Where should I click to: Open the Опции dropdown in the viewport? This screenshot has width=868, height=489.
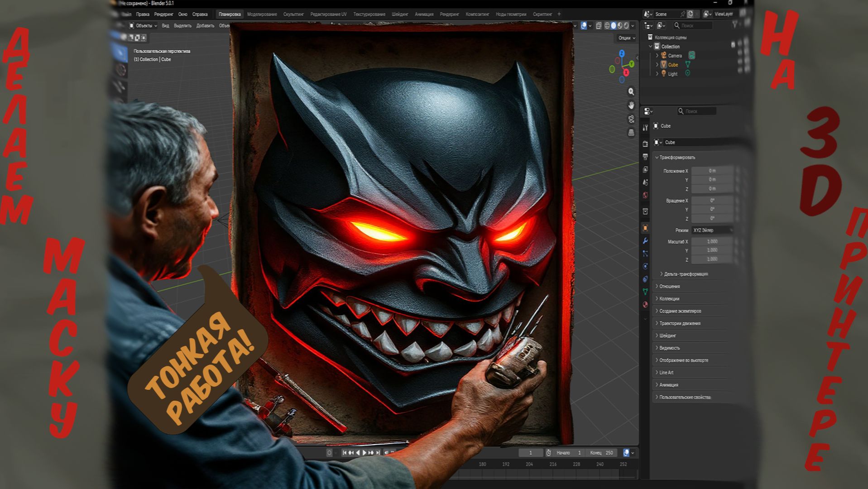[627, 38]
